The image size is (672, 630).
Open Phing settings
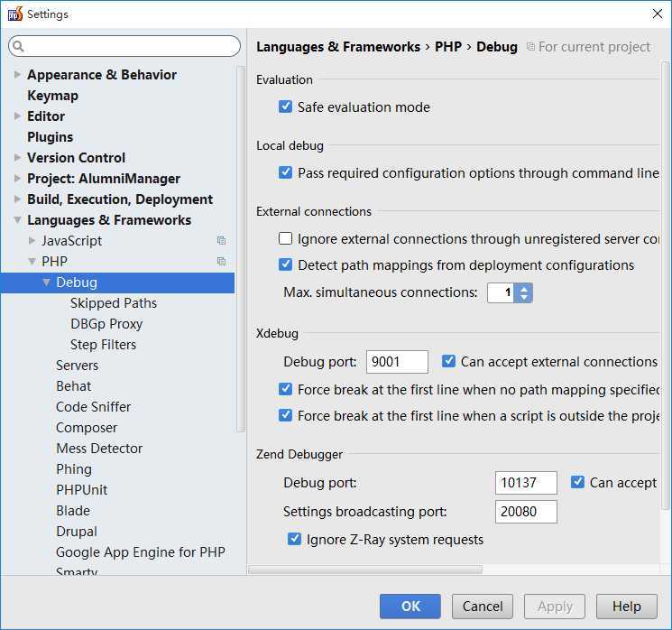[x=74, y=469]
